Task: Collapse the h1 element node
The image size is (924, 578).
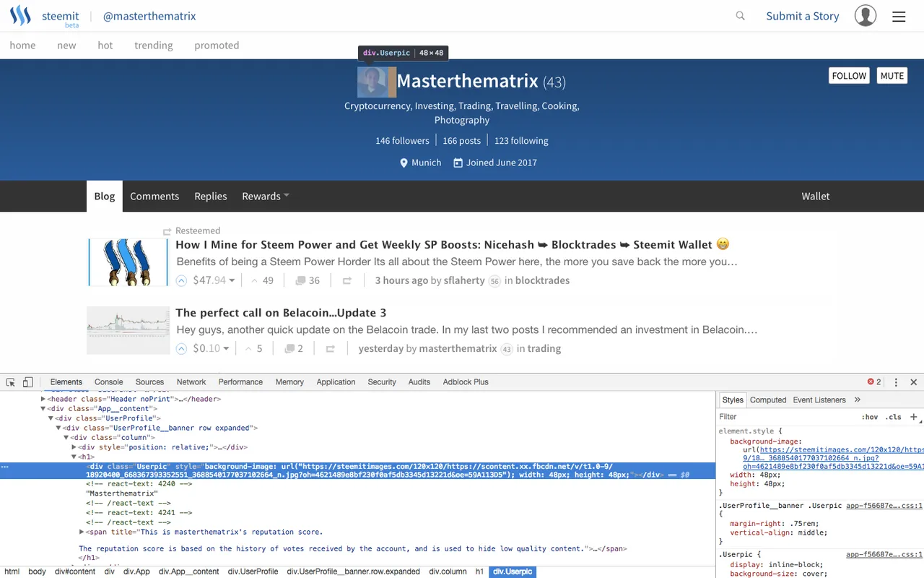Action: [74, 457]
